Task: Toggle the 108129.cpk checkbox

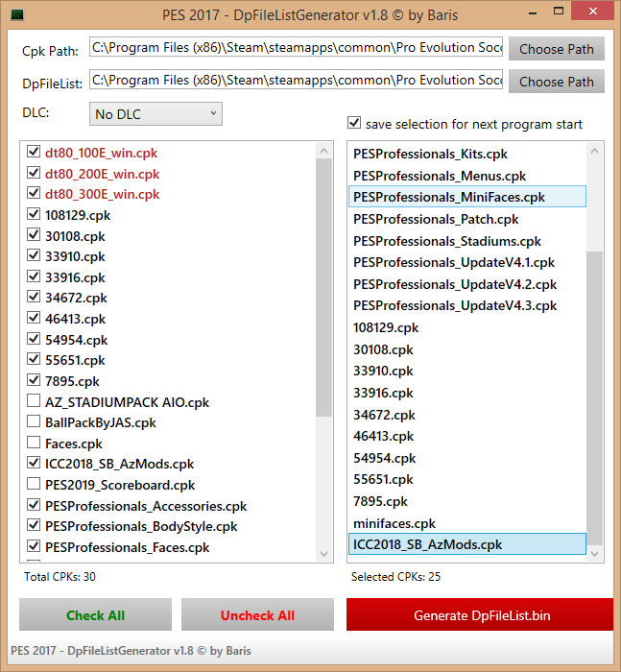Action: click(x=34, y=213)
